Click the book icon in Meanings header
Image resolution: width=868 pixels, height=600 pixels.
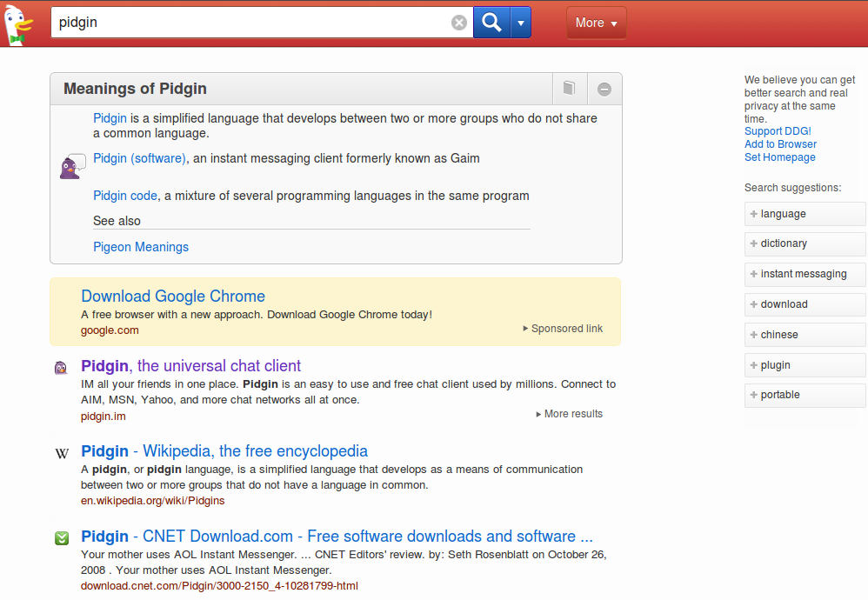(x=570, y=89)
